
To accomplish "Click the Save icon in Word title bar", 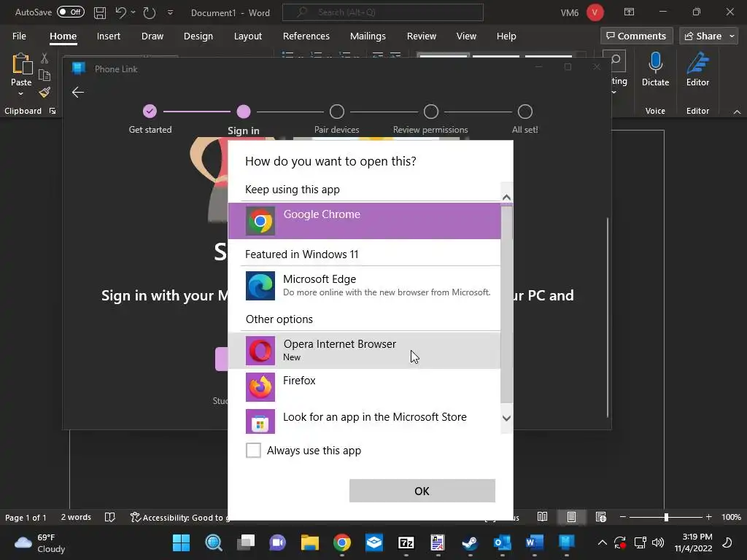I will 99,13.
